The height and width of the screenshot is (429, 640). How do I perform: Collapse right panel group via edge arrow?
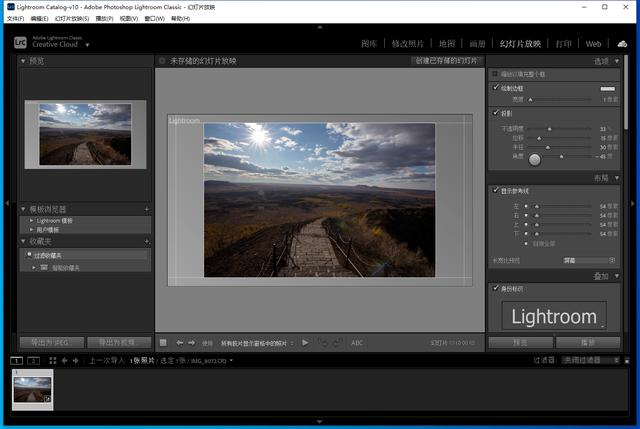[633, 203]
